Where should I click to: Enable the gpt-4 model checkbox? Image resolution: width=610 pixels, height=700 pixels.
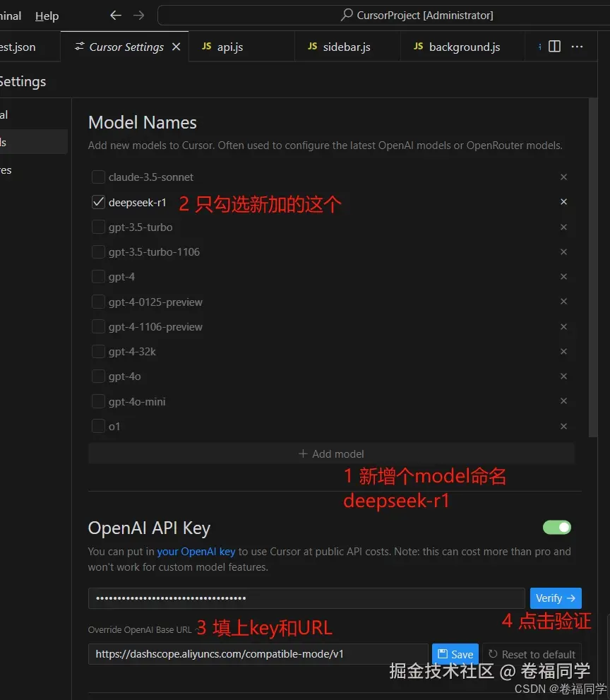98,276
